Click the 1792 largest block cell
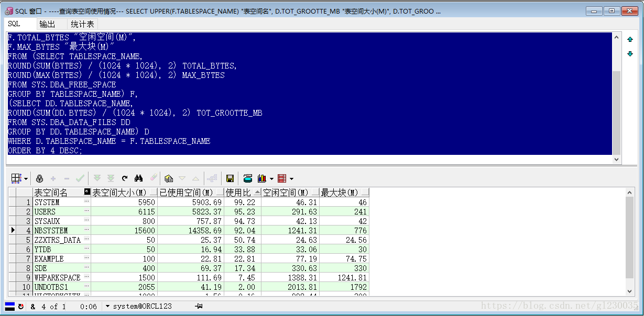The width and height of the screenshot is (644, 316). 344,287
